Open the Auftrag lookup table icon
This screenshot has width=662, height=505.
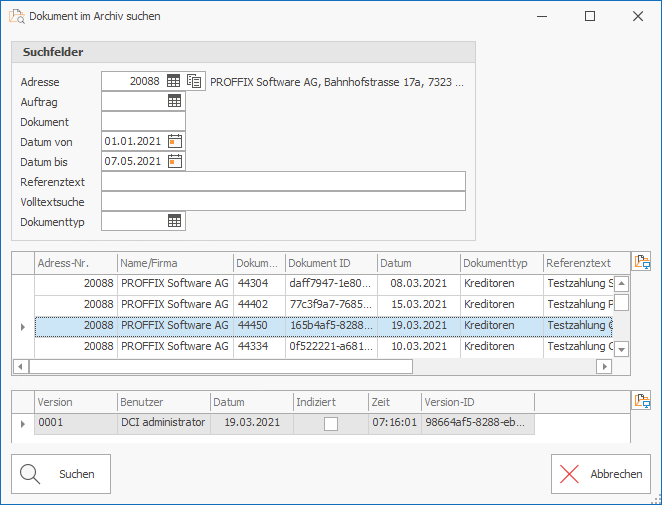point(174,100)
